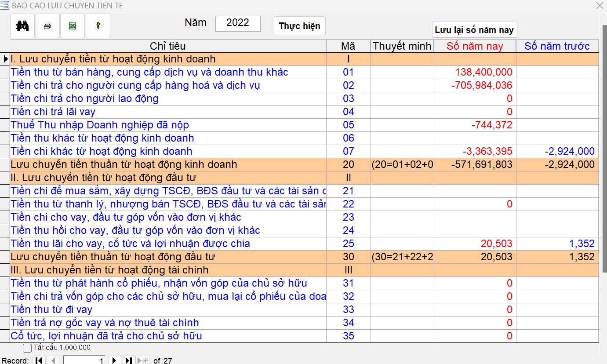Click the Năm year input field
Screen dimensions: 607x364
coord(238,23)
